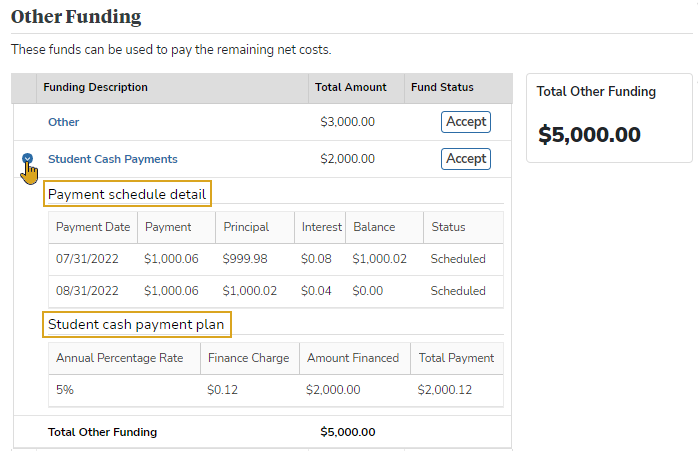698x451 pixels.
Task: Open the Student Cash Payments link
Action: pos(113,159)
